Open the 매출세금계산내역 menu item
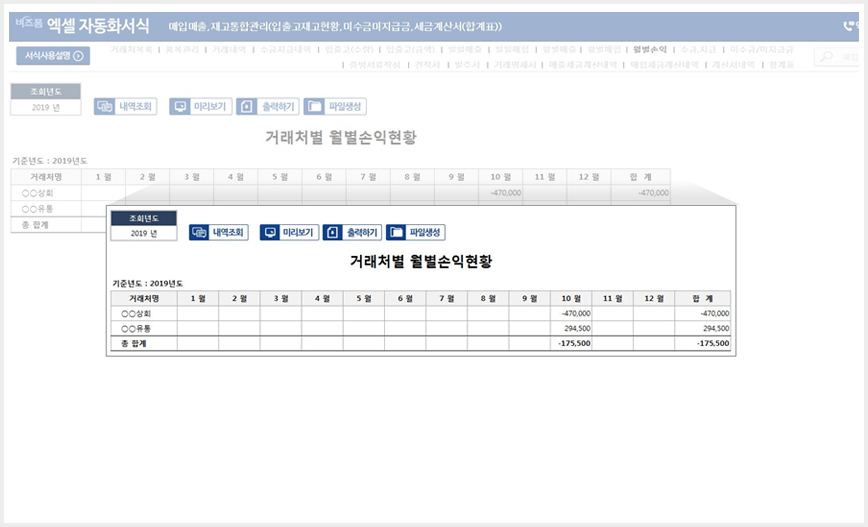Image resolution: width=868 pixels, height=527 pixels. [583, 65]
